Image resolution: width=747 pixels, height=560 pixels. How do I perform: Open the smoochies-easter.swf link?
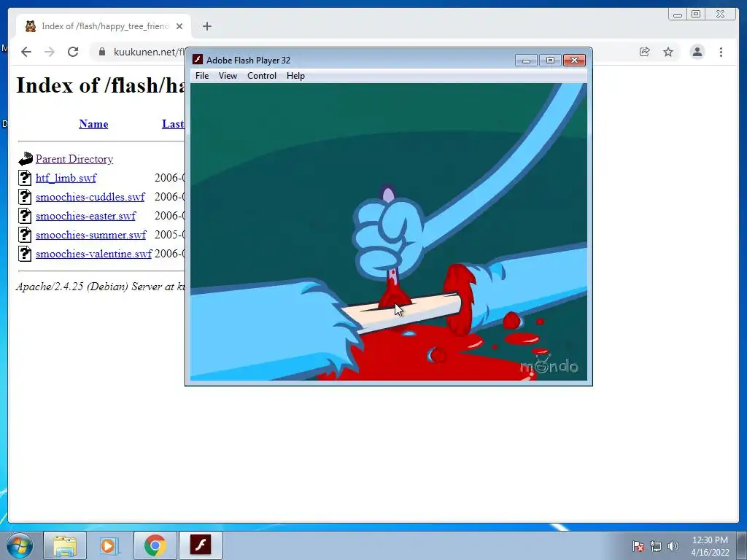[x=86, y=216]
